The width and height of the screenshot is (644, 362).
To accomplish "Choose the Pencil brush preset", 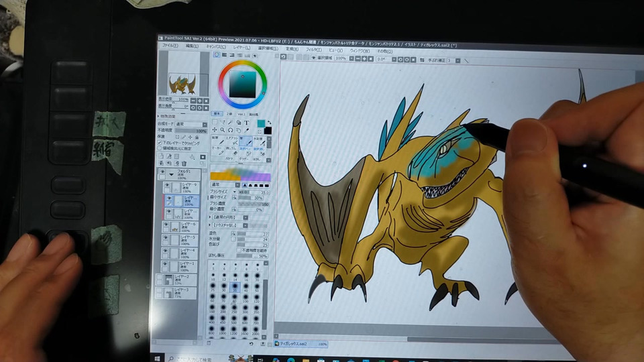I will [219, 141].
